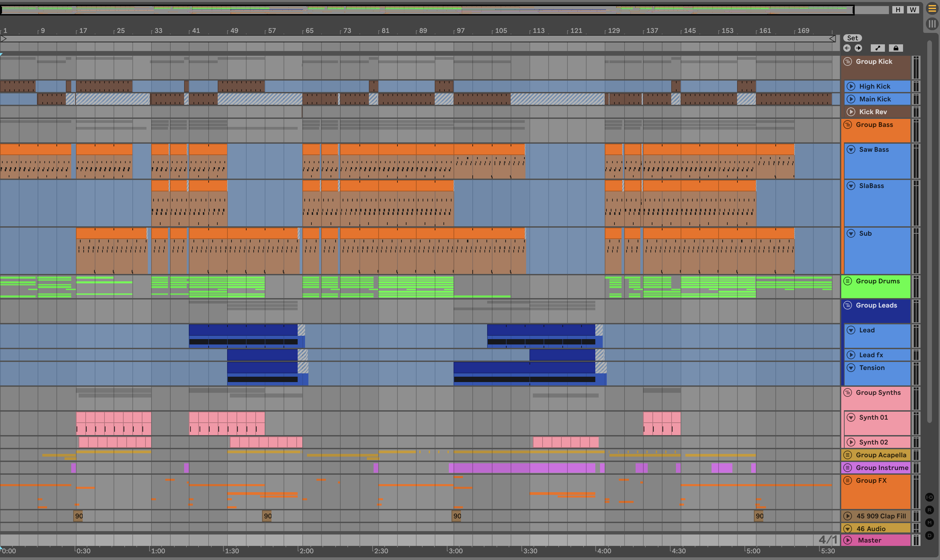Click the Set locator button

pos(852,38)
